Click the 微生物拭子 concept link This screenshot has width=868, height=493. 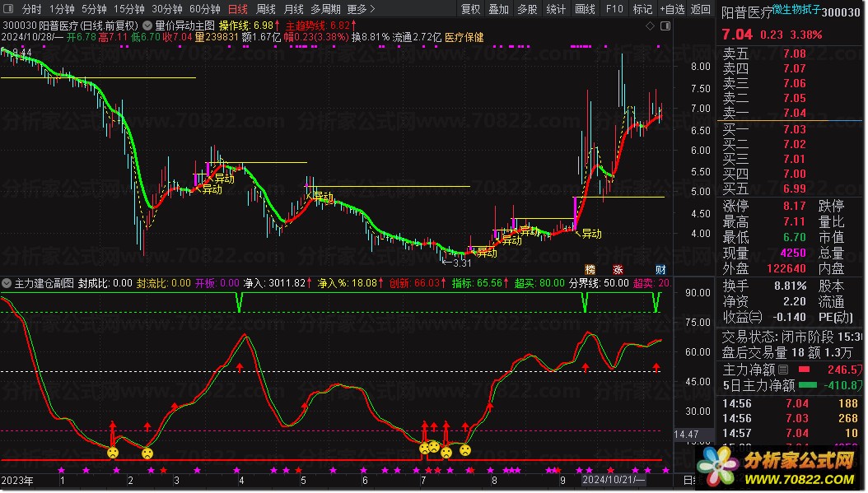point(796,9)
